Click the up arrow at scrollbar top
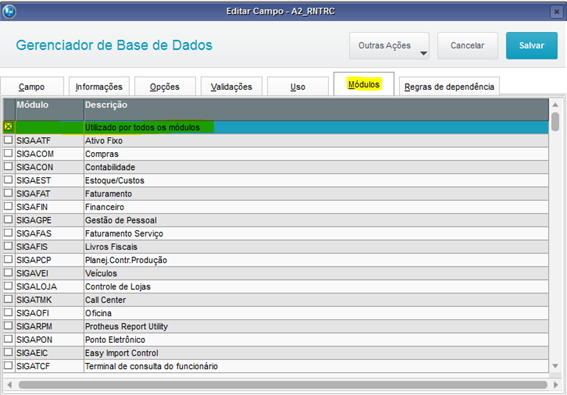567x395 pixels. (555, 105)
